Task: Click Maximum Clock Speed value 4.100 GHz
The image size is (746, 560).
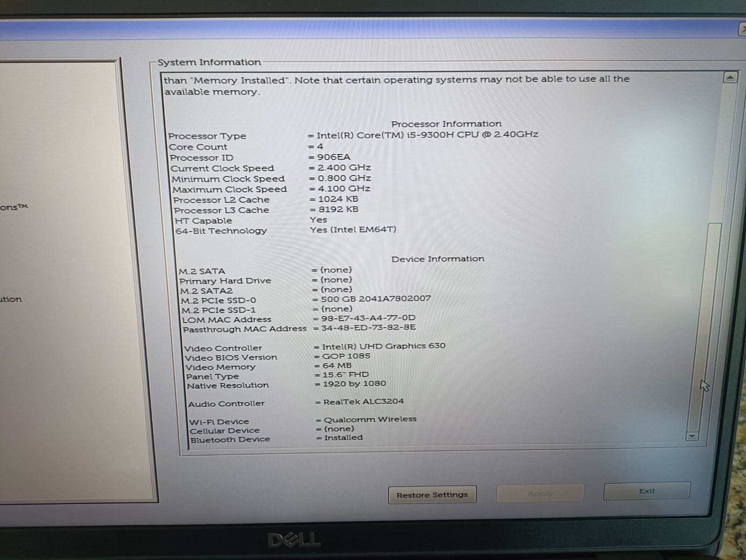Action: tap(344, 189)
